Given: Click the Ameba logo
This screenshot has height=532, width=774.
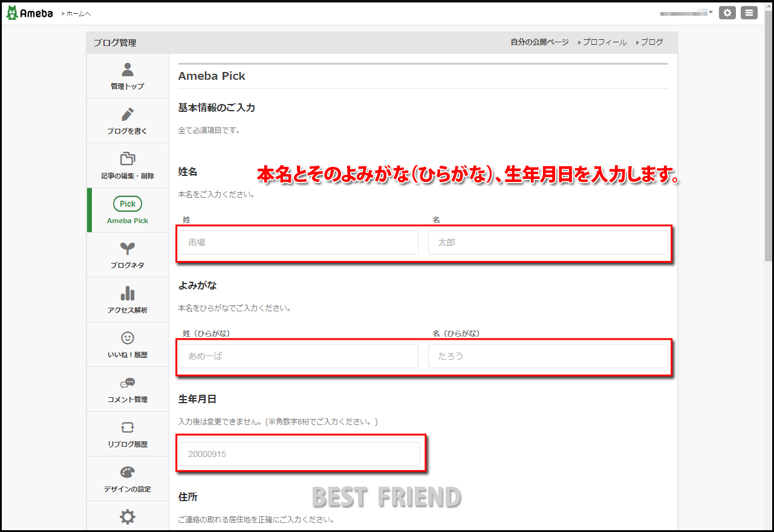Looking at the screenshot, I should [30, 13].
